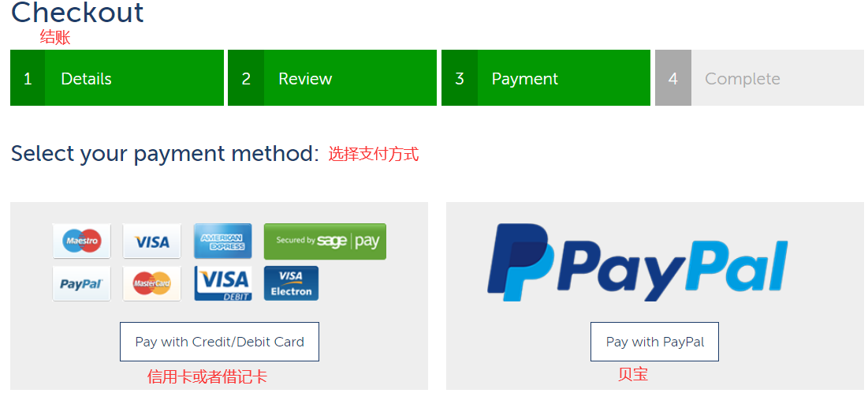Click the greyed-out Complete step
This screenshot has width=868, height=393.
pyautogui.click(x=759, y=77)
